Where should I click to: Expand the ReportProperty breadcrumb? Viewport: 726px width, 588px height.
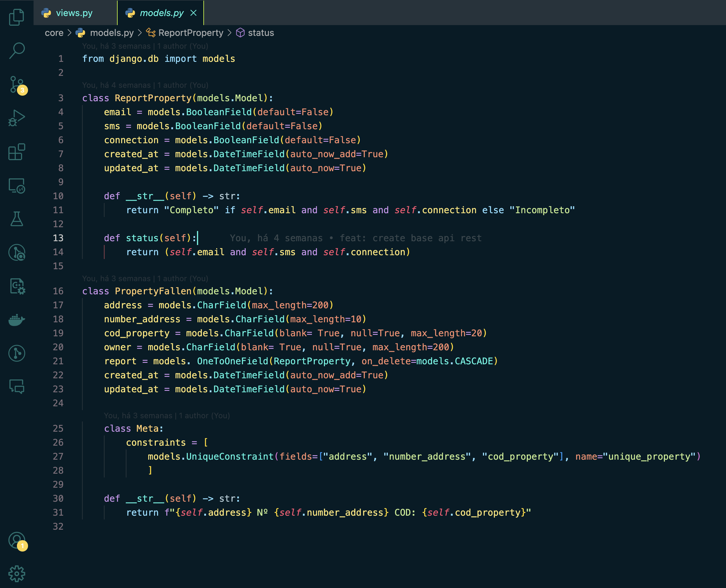pyautogui.click(x=190, y=33)
